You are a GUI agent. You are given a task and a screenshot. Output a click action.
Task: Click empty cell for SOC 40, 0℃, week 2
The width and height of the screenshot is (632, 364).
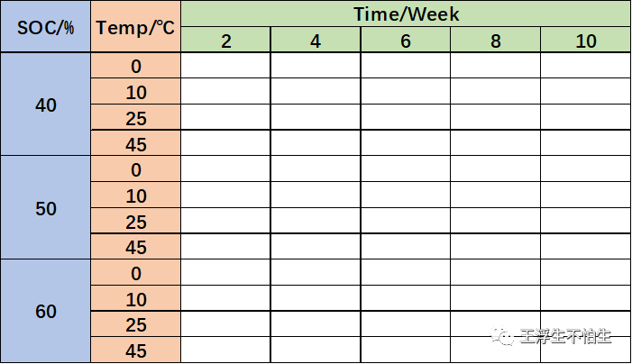click(225, 66)
